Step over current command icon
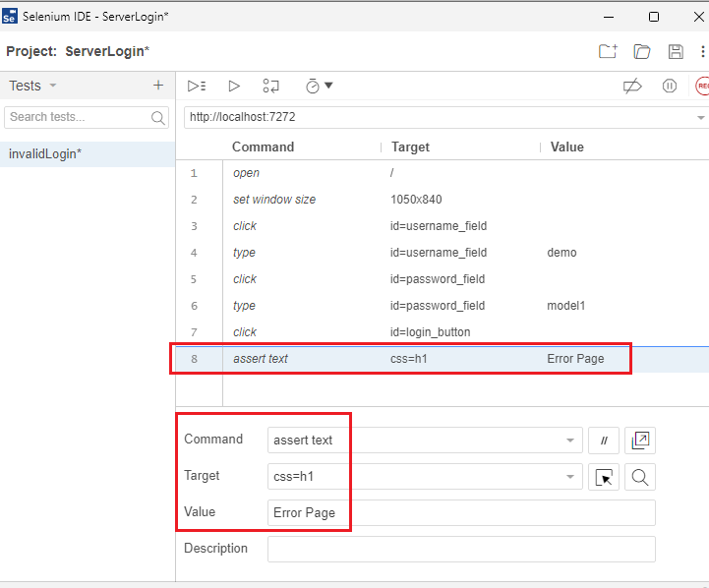 coord(270,86)
